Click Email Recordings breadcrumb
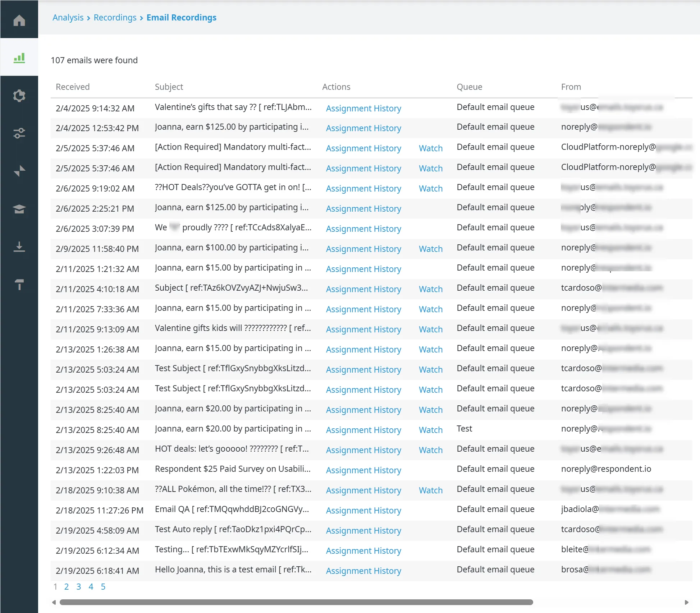This screenshot has width=700, height=613. (x=182, y=18)
